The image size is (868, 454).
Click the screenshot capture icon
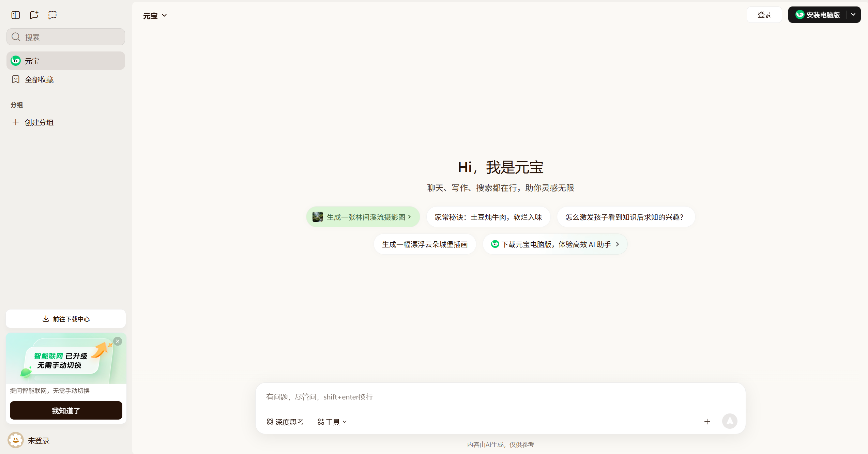click(52, 15)
